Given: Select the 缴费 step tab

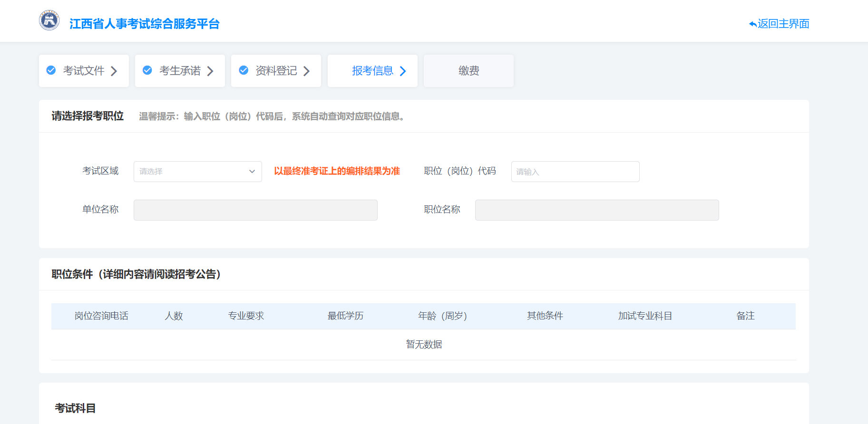Looking at the screenshot, I should tap(468, 71).
